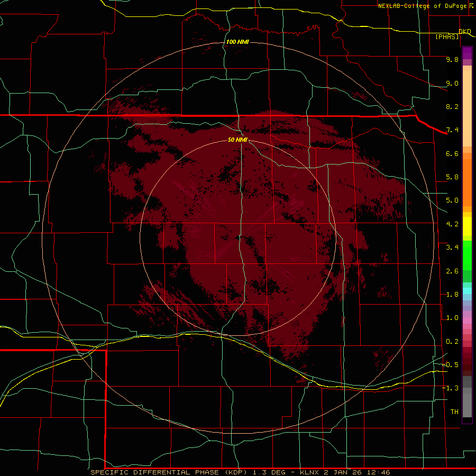Click the 0.2 value on the color scale
This screenshot has width=476, height=476.
452,342
